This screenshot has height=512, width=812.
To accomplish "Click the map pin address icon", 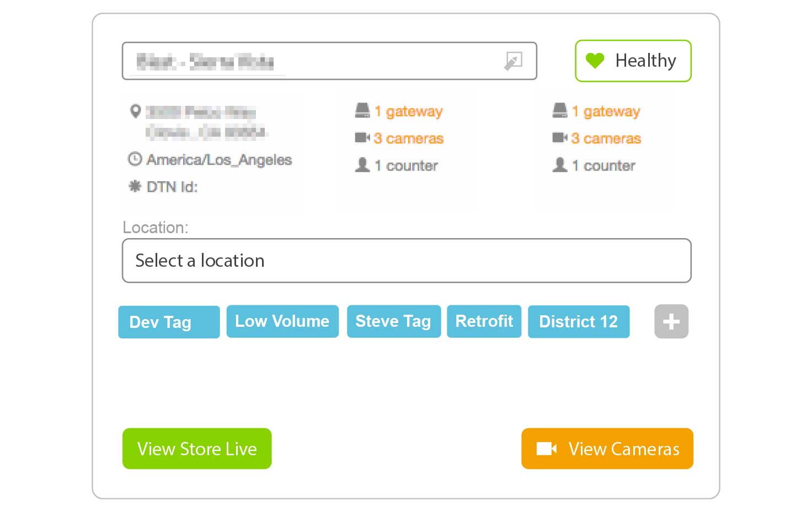I will point(135,111).
